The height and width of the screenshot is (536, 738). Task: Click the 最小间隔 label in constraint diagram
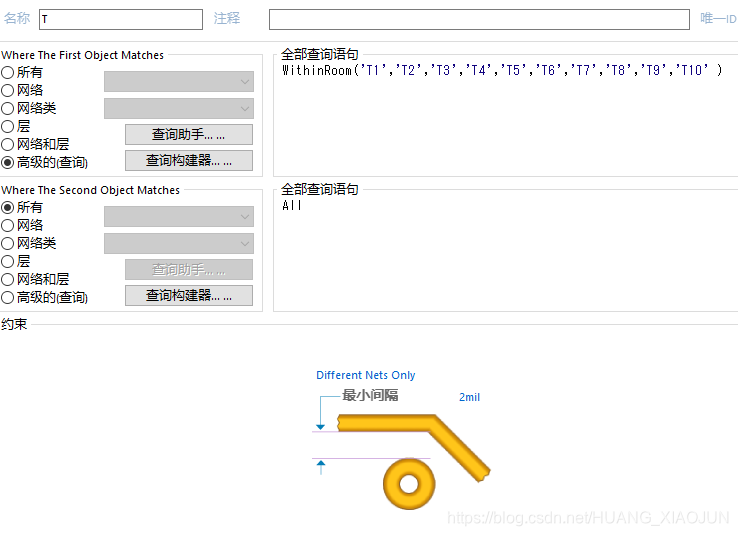[x=370, y=395]
